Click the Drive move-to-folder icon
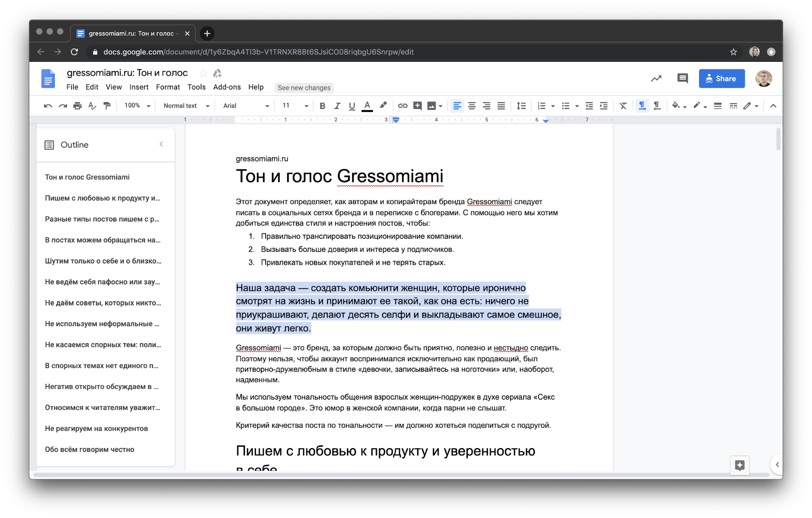812x518 pixels. pyautogui.click(x=217, y=73)
